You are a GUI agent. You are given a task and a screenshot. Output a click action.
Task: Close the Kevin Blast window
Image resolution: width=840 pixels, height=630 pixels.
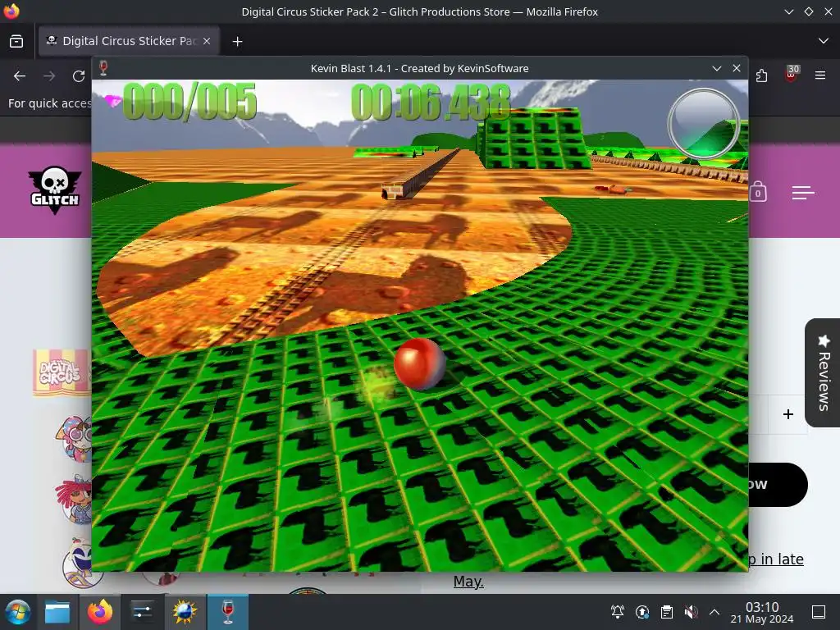(x=737, y=68)
